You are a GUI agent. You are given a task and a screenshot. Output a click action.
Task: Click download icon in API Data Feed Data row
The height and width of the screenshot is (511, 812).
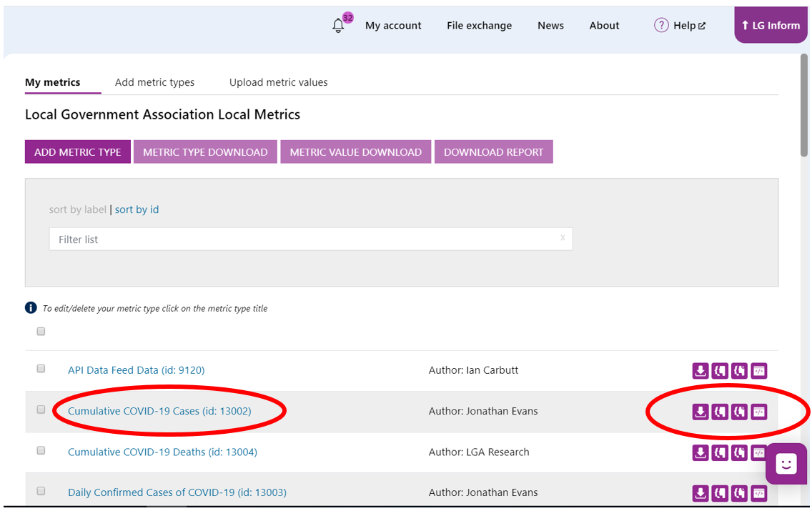700,371
